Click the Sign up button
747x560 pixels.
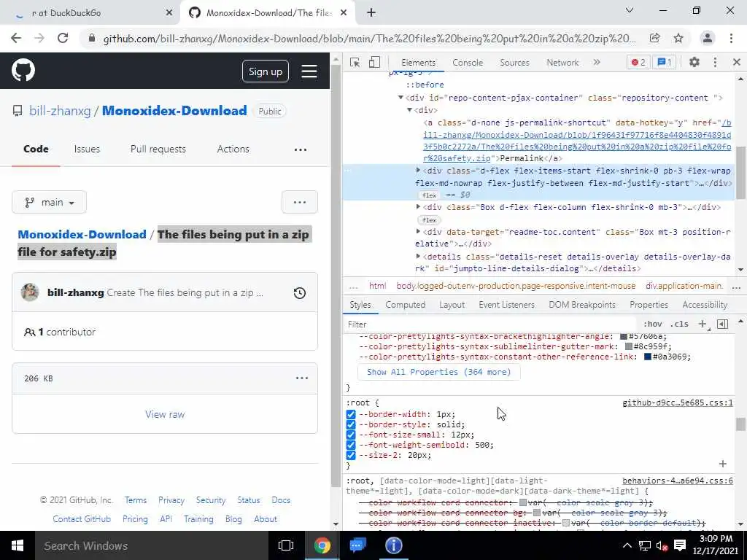point(266,71)
